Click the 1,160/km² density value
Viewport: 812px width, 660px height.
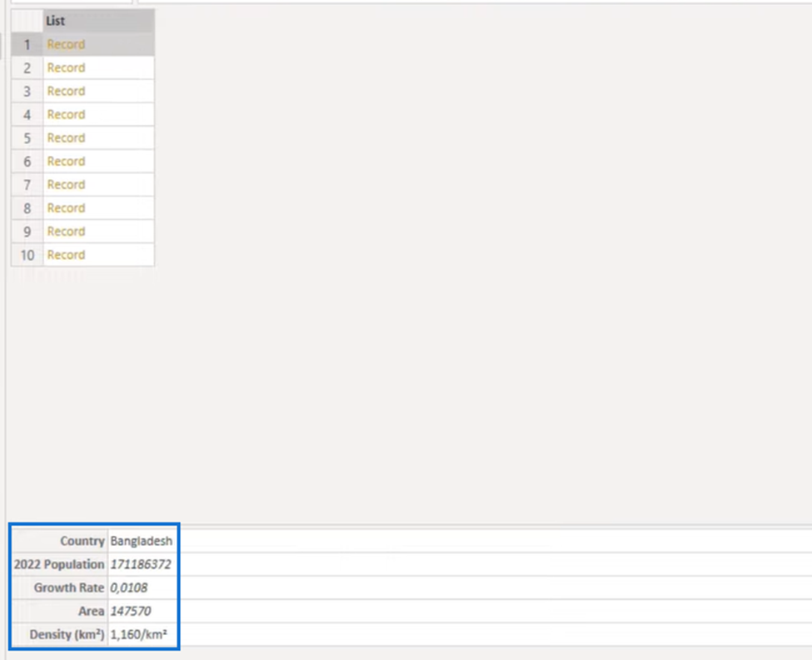(x=139, y=634)
